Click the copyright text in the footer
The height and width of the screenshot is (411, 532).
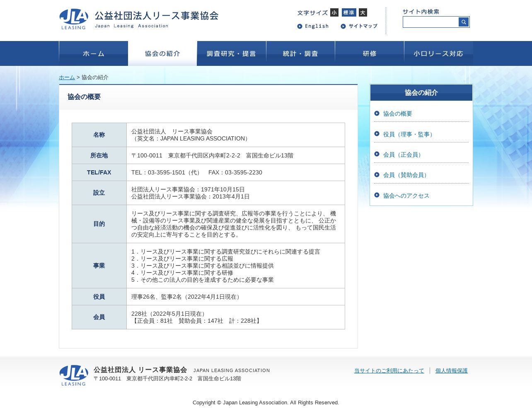(266, 403)
